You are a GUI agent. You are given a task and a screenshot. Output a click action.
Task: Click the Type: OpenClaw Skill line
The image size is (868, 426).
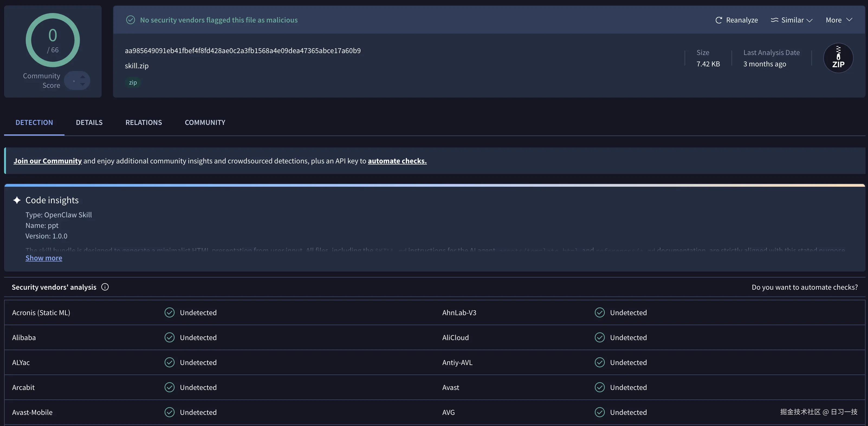[x=59, y=215]
